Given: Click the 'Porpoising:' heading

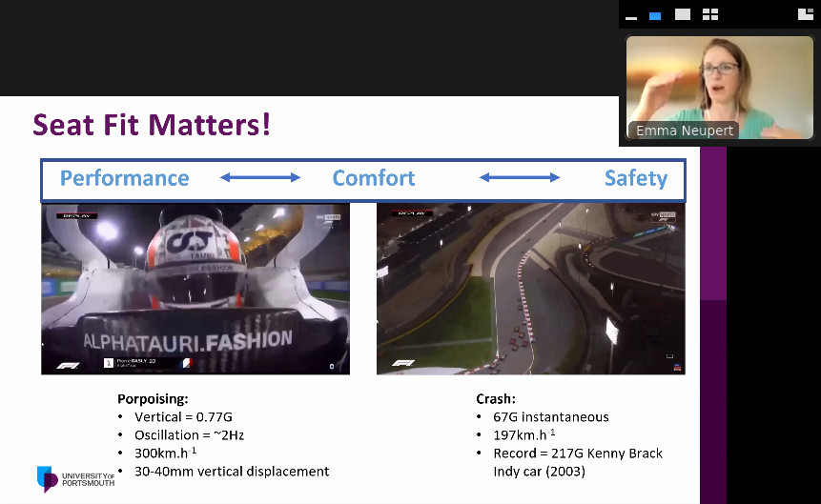Looking at the screenshot, I should pyautogui.click(x=153, y=399).
